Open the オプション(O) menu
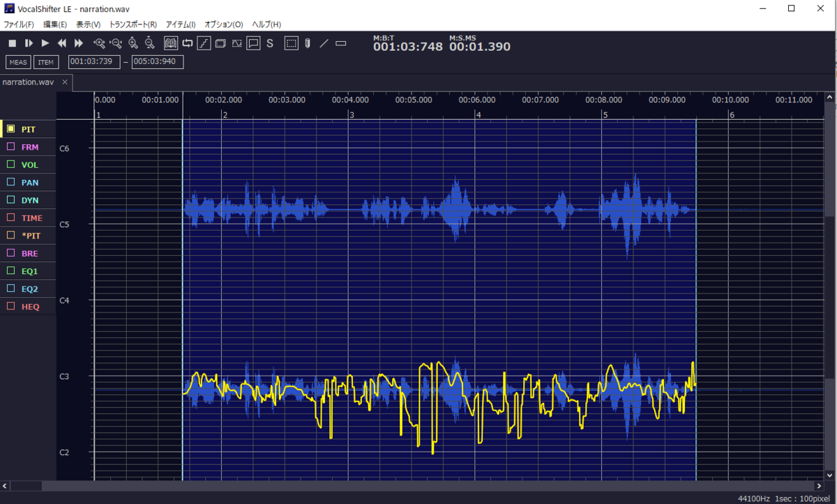Screen dimensions: 837x504 pyautogui.click(x=224, y=24)
